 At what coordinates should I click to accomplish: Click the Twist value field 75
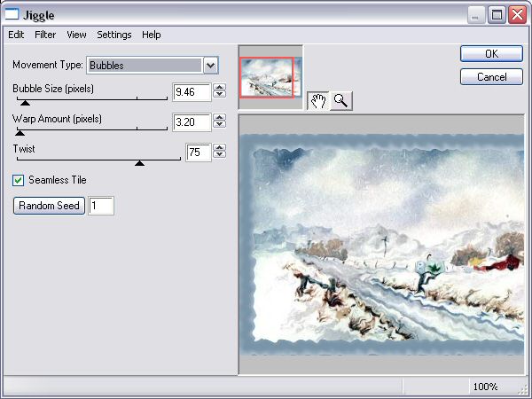(x=199, y=153)
